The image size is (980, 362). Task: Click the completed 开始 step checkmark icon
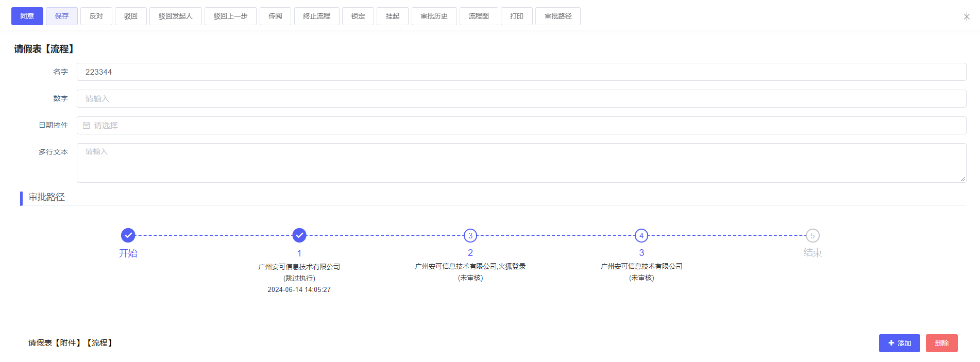point(128,235)
